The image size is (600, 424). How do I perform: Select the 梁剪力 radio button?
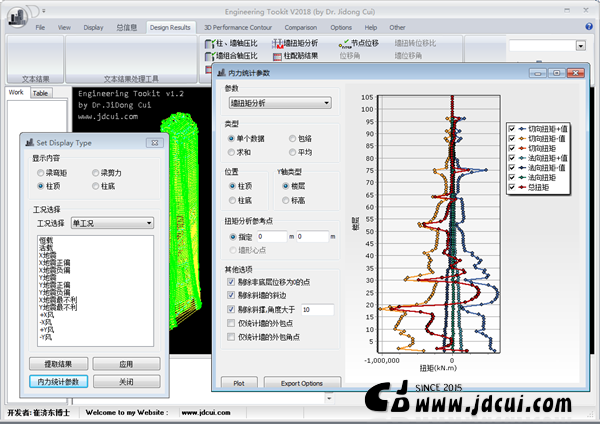click(95, 173)
